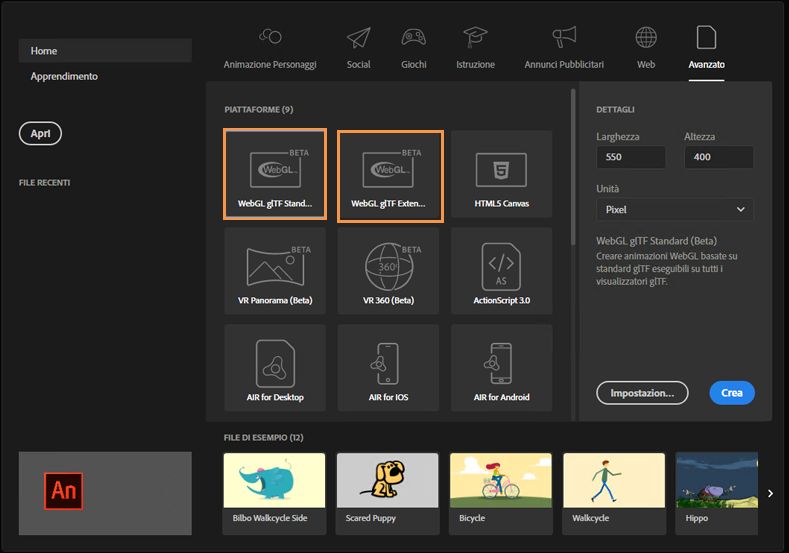
Task: Choose the WebGL glTF Standard platform
Action: click(275, 174)
